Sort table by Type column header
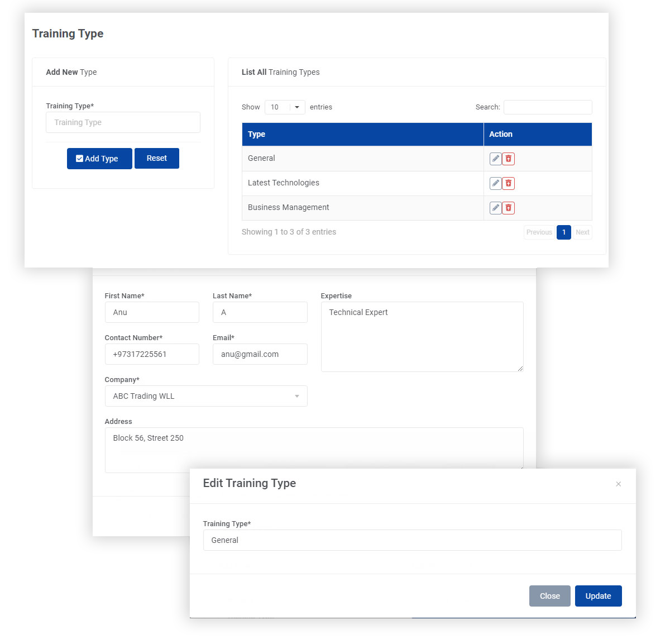 point(362,135)
